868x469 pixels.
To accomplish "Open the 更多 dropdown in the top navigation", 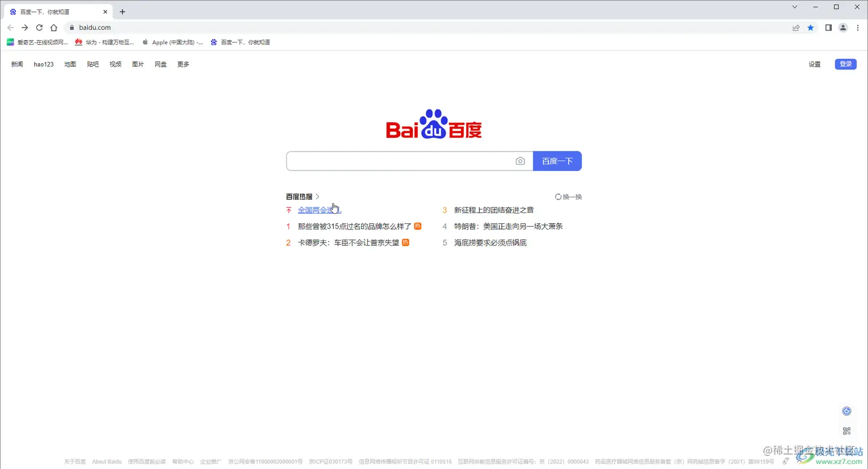I will point(183,64).
